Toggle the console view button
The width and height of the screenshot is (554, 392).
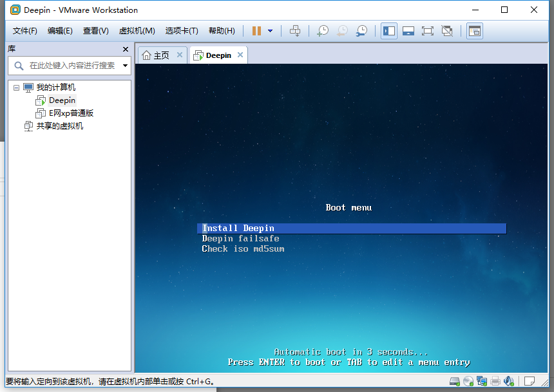(x=475, y=31)
